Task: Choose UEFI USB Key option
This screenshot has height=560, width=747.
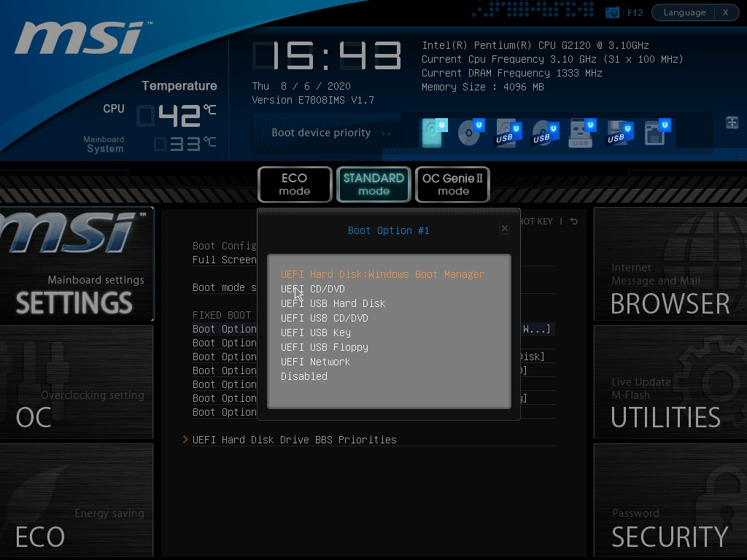Action: [x=316, y=332]
